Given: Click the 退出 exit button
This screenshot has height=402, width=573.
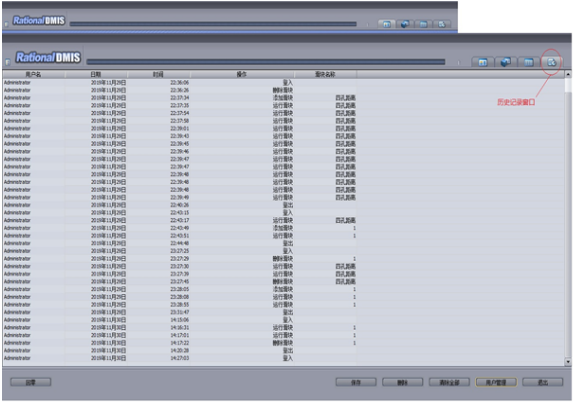Looking at the screenshot, I should [x=543, y=382].
